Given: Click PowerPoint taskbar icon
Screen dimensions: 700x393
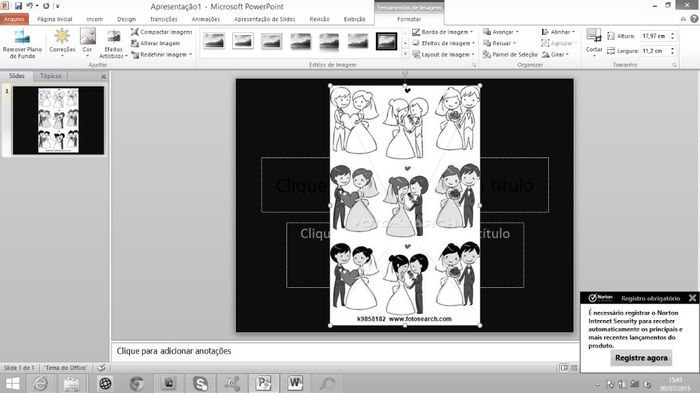Looking at the screenshot, I should (263, 384).
